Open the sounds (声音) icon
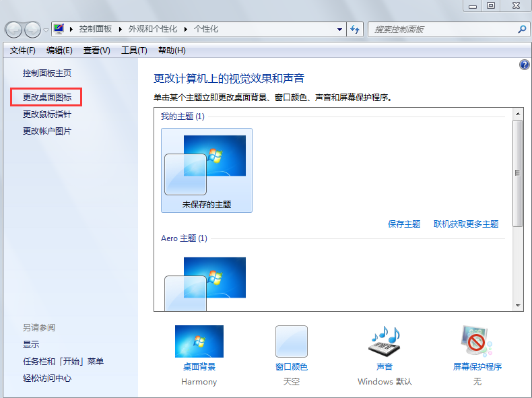The image size is (532, 398). 384,341
